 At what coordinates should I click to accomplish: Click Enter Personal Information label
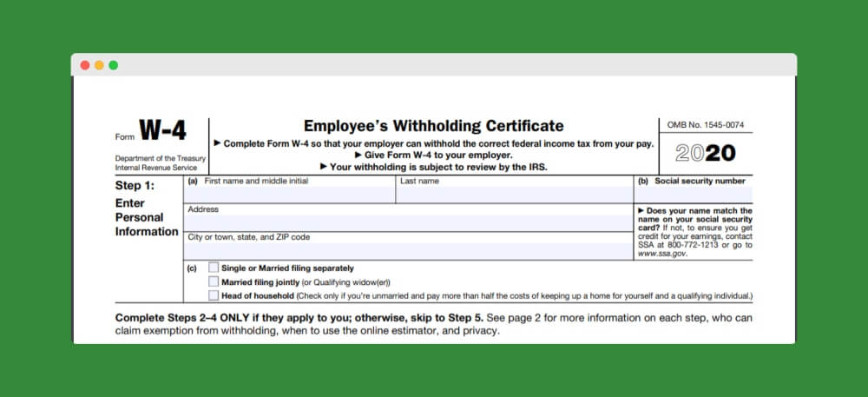point(147,217)
